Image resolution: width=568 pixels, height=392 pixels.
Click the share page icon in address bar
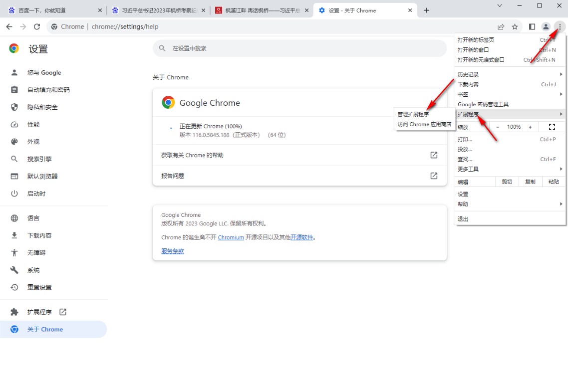(501, 27)
